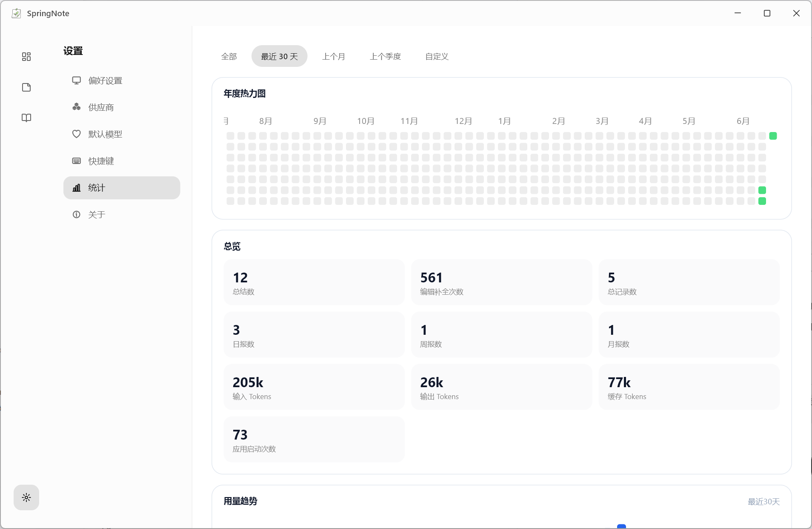
Task: Click the 5 总记录数 card
Action: coord(689,282)
